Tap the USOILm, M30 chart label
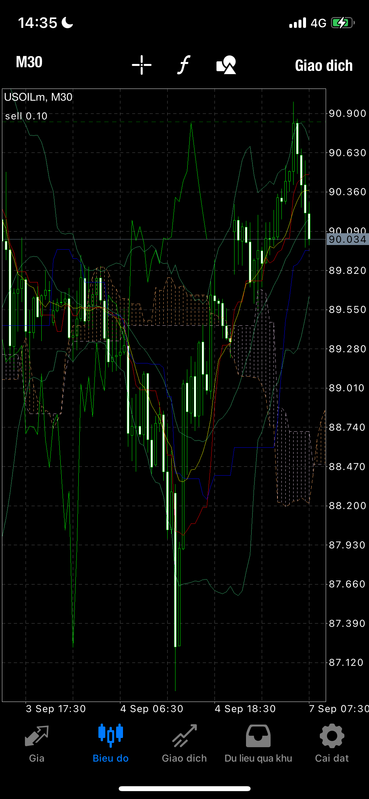The width and height of the screenshot is (369, 799). [39, 97]
